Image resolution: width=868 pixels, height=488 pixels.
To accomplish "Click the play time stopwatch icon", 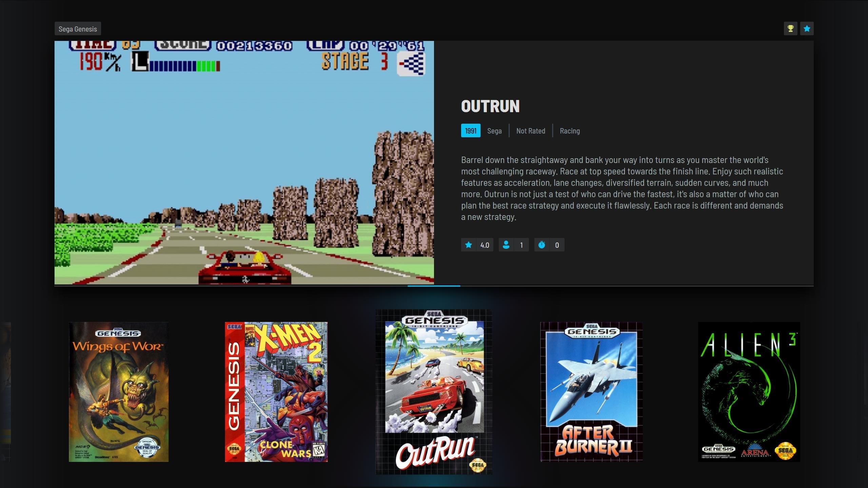I will (x=542, y=245).
